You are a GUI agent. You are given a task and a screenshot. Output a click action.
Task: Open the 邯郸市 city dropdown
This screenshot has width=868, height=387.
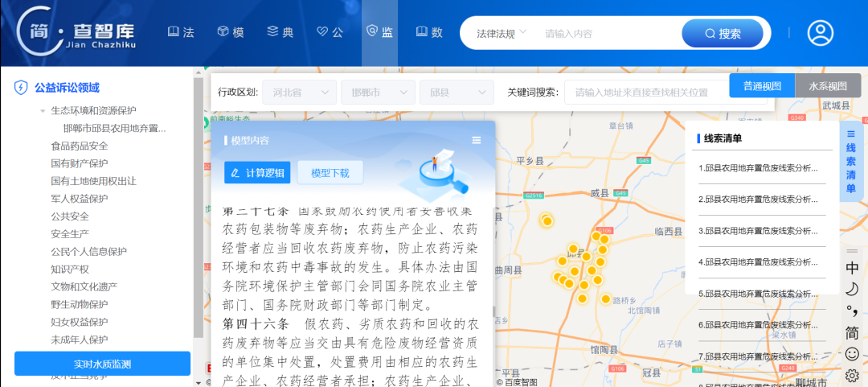pyautogui.click(x=378, y=92)
